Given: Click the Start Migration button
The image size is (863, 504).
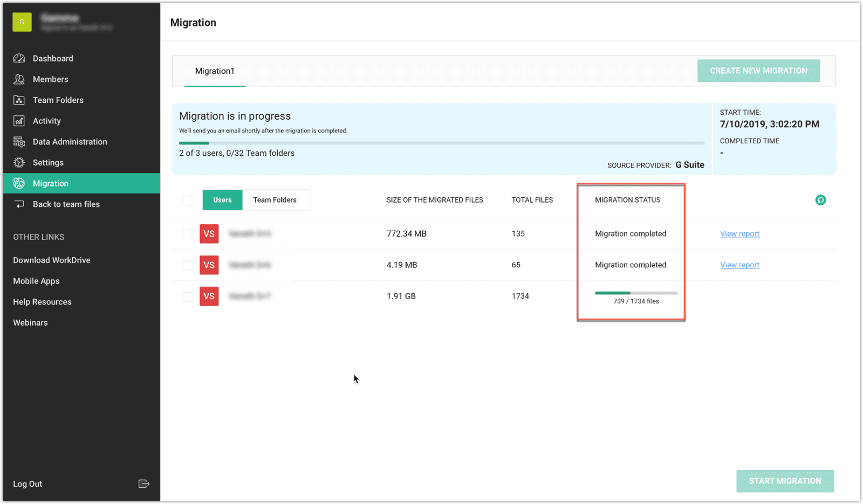Looking at the screenshot, I should click(785, 481).
